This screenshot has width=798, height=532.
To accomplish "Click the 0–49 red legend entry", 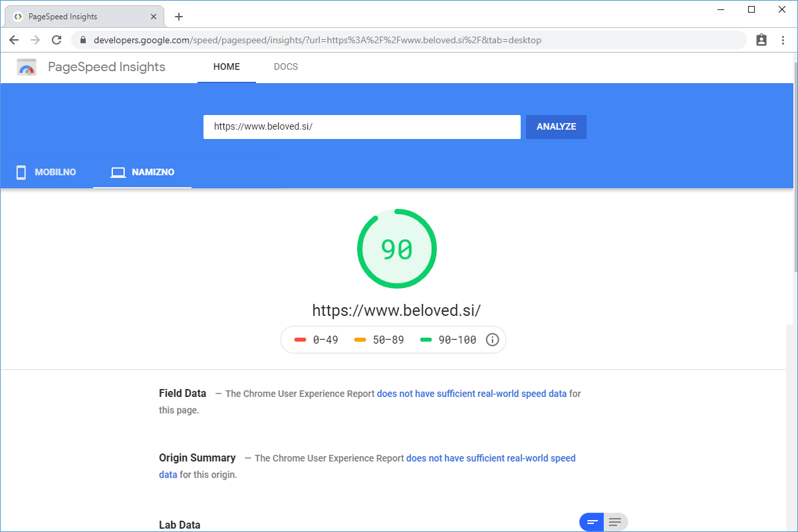I will tap(316, 340).
